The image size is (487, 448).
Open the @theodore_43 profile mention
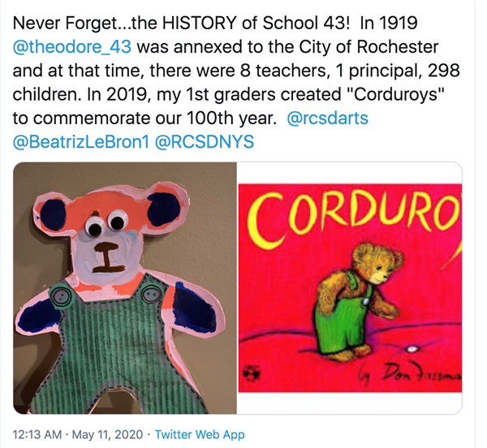[71, 47]
